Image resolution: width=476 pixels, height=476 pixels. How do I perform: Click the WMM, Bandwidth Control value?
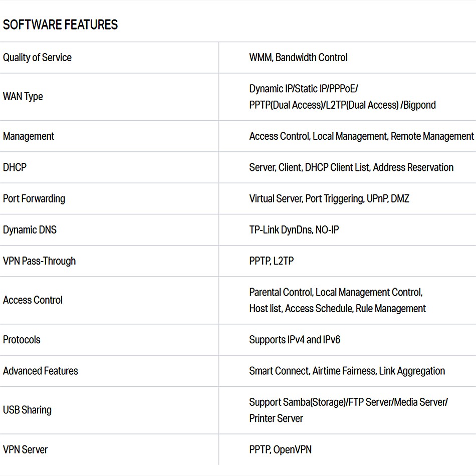tap(298, 58)
